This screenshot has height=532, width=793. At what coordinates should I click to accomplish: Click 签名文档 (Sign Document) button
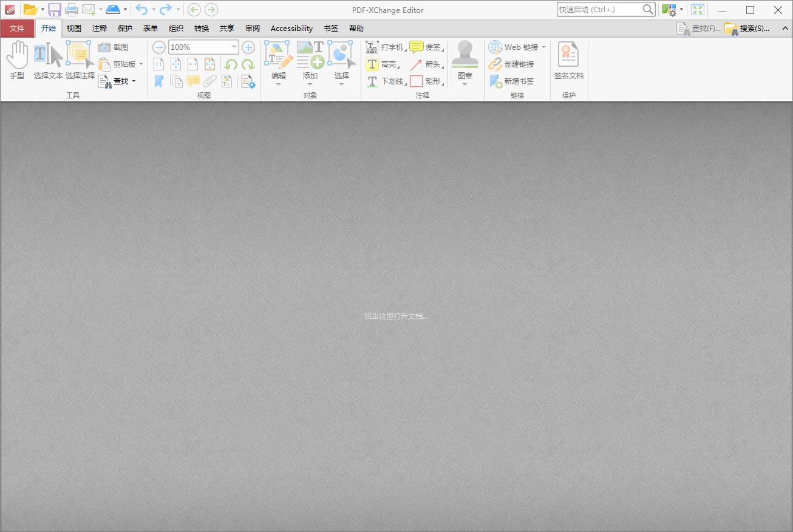pos(569,61)
